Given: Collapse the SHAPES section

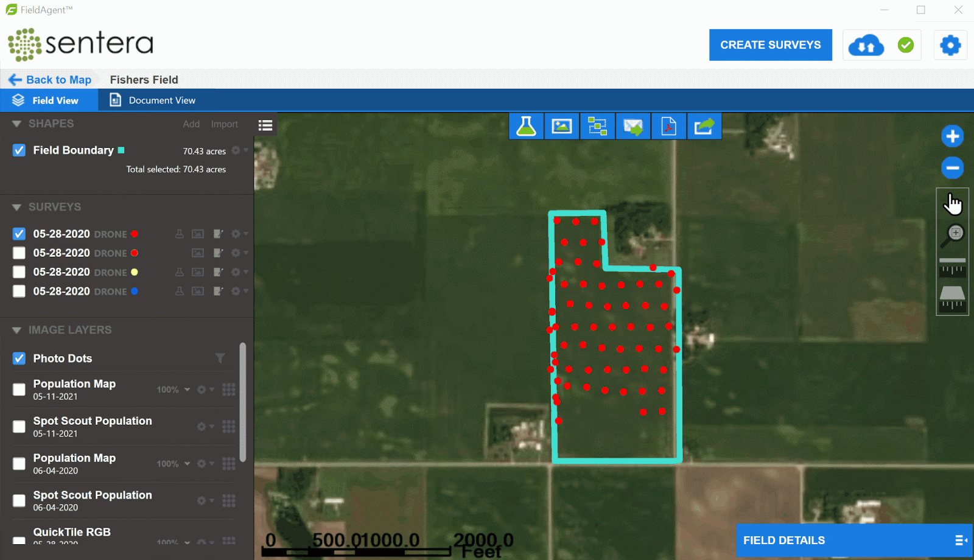Looking at the screenshot, I should click(x=16, y=124).
